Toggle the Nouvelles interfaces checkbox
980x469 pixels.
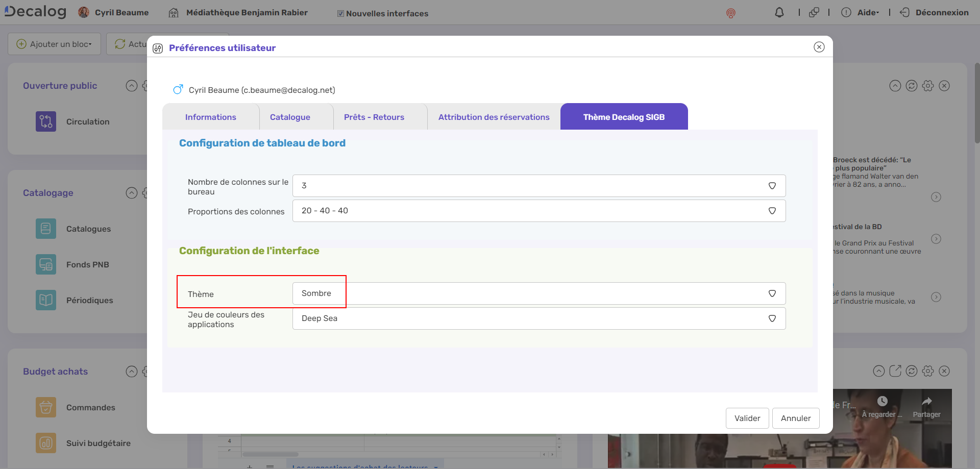tap(340, 13)
